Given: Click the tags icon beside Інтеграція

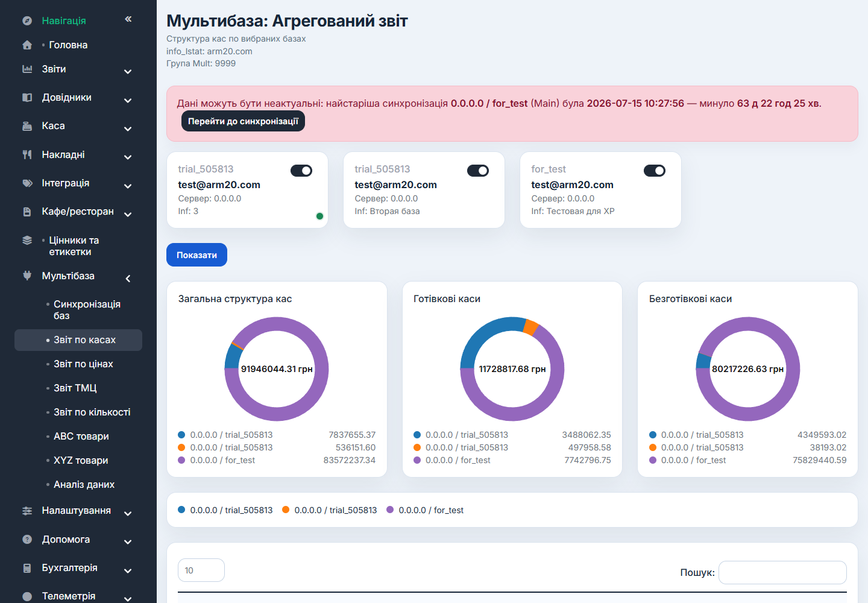Looking at the screenshot, I should (27, 183).
